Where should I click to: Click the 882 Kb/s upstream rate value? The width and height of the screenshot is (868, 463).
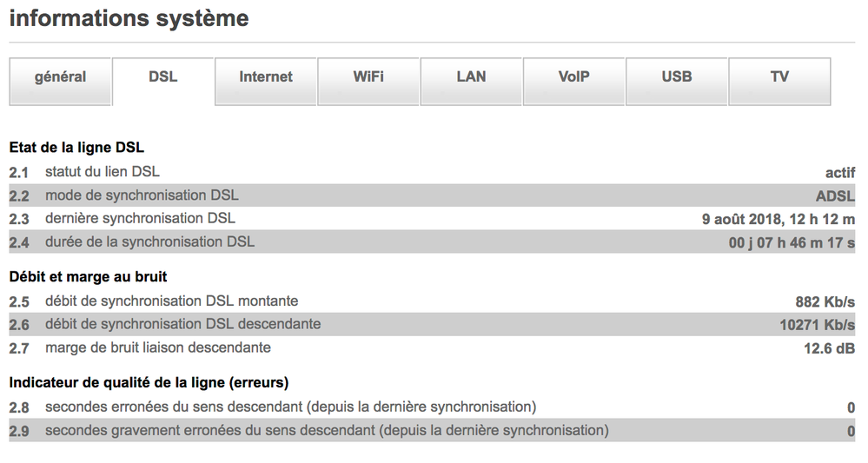[x=825, y=302]
